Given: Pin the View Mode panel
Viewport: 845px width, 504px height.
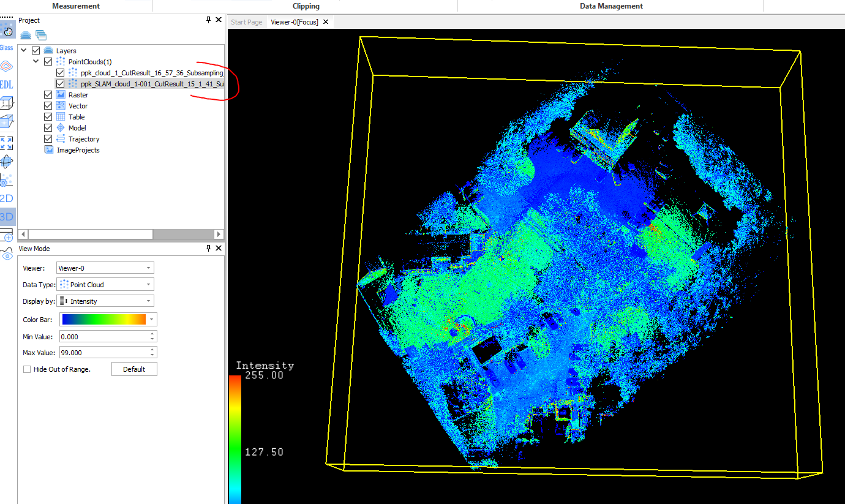Looking at the screenshot, I should 208,248.
